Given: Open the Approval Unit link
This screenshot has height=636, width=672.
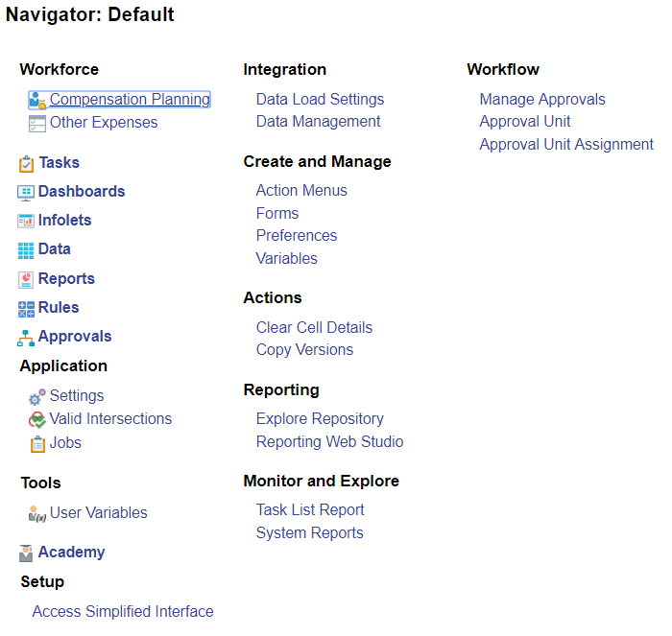Looking at the screenshot, I should click(525, 122).
